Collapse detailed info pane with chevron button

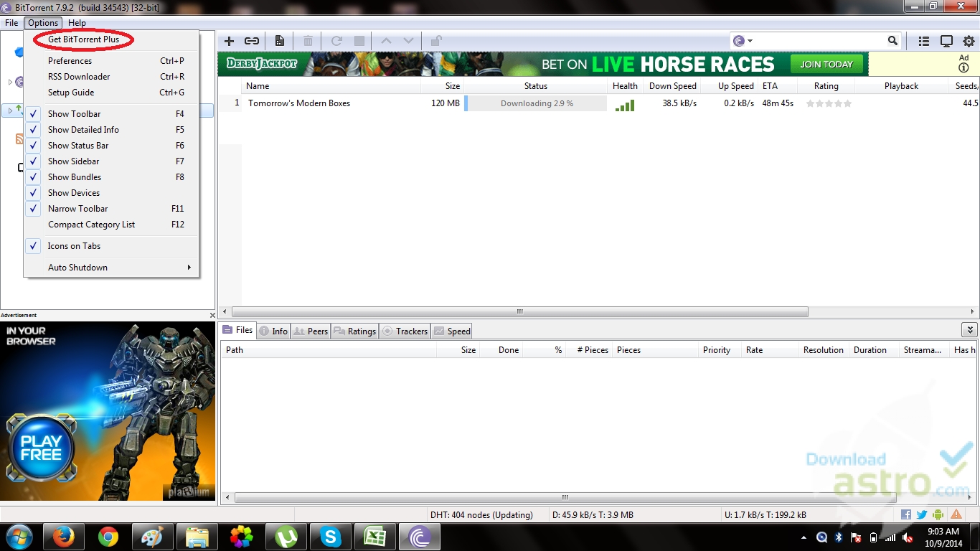(x=969, y=330)
